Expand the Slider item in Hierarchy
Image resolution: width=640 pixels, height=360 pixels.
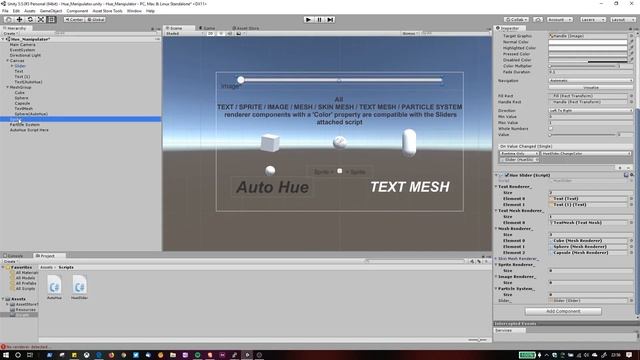point(12,66)
